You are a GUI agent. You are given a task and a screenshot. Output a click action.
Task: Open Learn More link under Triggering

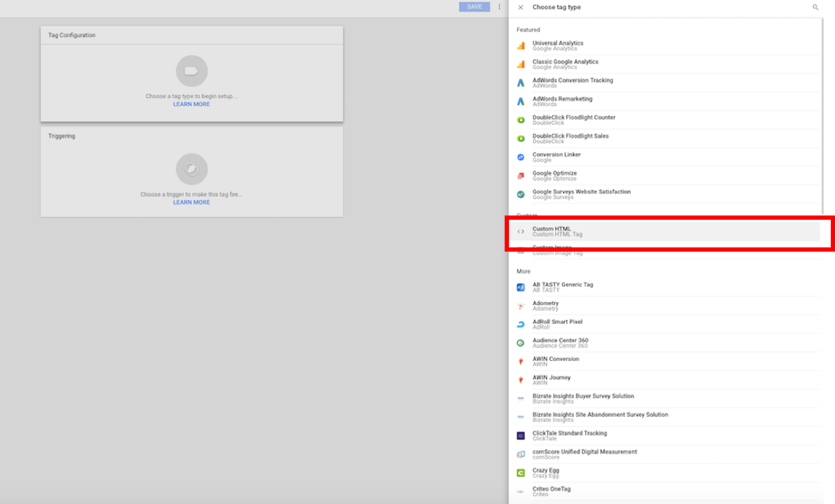tap(191, 202)
